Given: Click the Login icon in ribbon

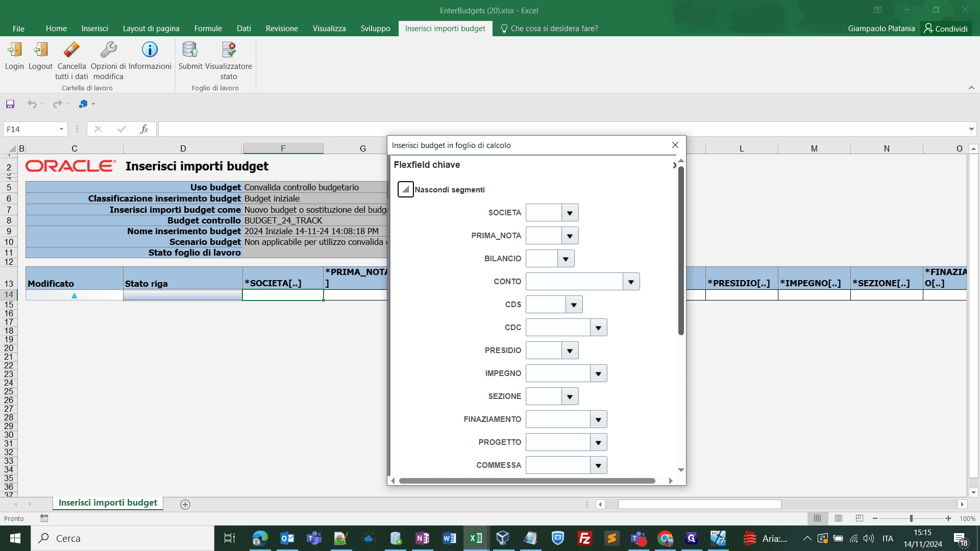Looking at the screenshot, I should coord(14,49).
